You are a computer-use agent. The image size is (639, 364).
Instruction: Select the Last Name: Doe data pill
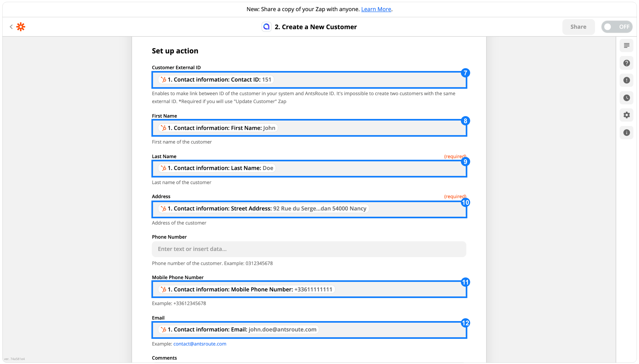point(217,168)
